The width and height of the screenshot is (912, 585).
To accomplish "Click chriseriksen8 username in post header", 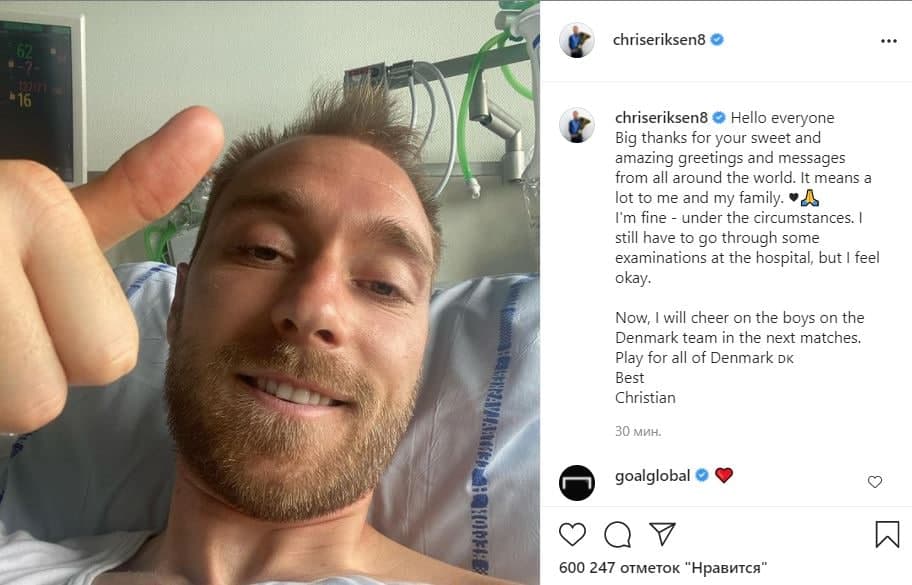I will tap(659, 40).
